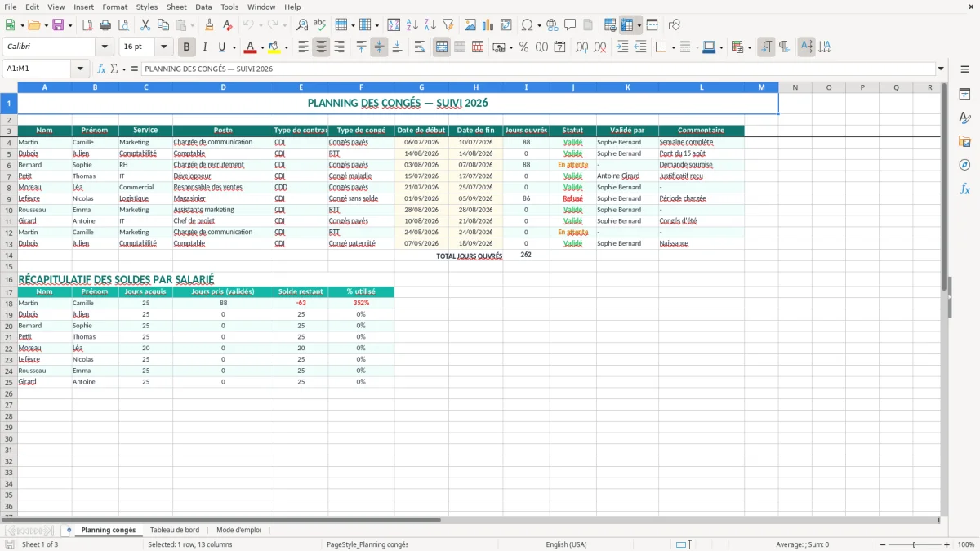
Task: Click the Cut scissors icon
Action: click(145, 25)
